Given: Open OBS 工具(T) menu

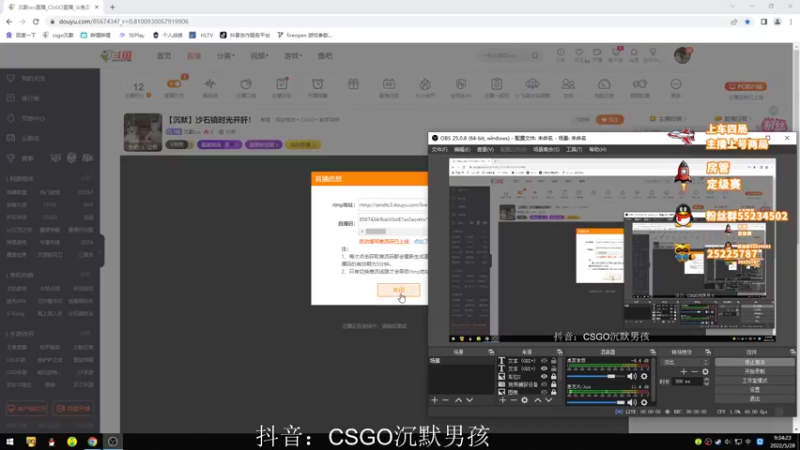Looking at the screenshot, I should tap(573, 149).
